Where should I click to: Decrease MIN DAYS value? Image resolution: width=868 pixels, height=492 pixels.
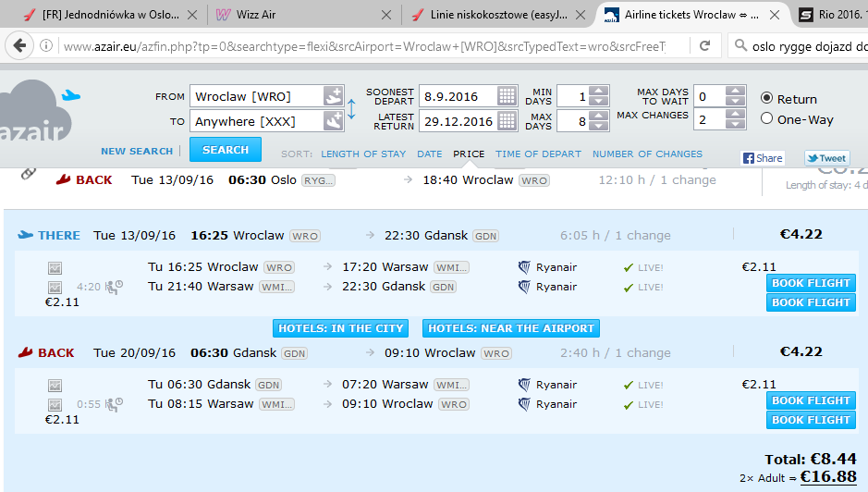pyautogui.click(x=598, y=101)
